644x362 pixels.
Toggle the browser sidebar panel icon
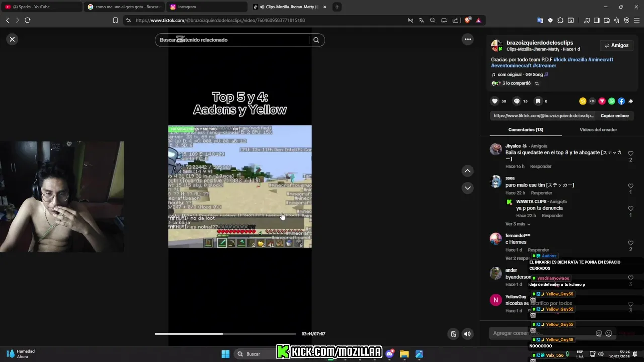pyautogui.click(x=597, y=20)
